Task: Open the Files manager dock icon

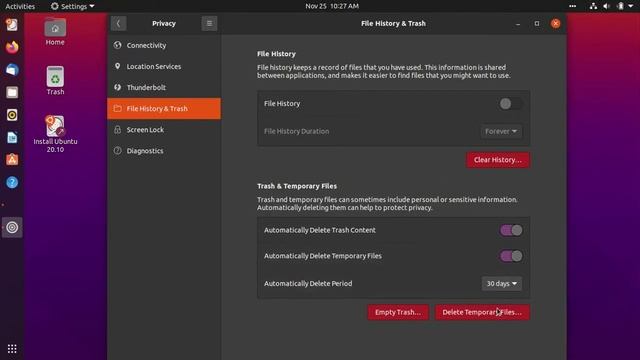Action: (12, 92)
